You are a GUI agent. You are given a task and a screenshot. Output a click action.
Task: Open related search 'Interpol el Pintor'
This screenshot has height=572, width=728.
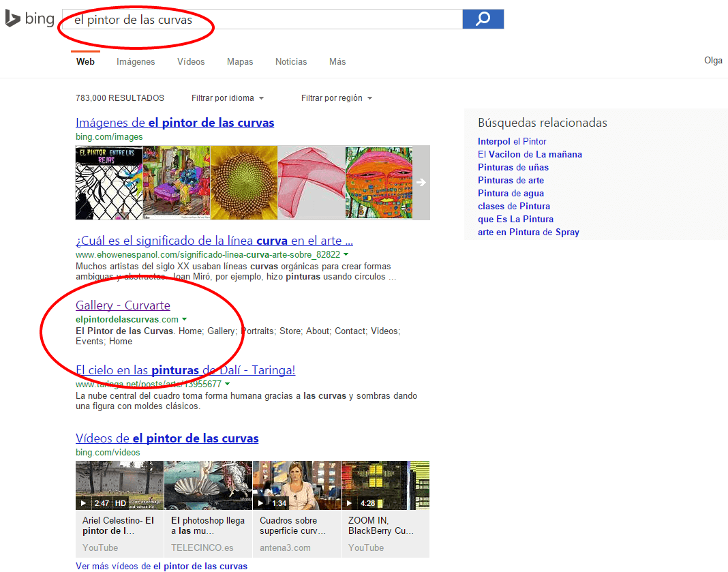coord(512,141)
